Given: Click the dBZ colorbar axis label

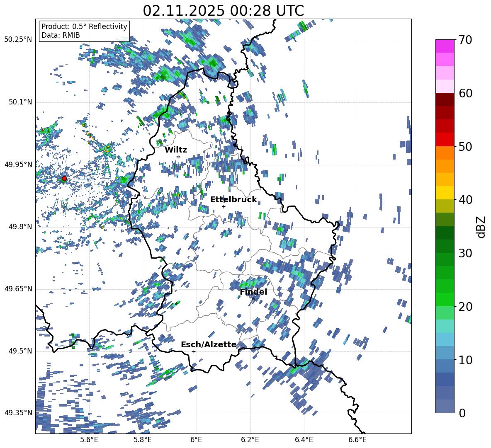Looking at the screenshot, I should (x=481, y=227).
